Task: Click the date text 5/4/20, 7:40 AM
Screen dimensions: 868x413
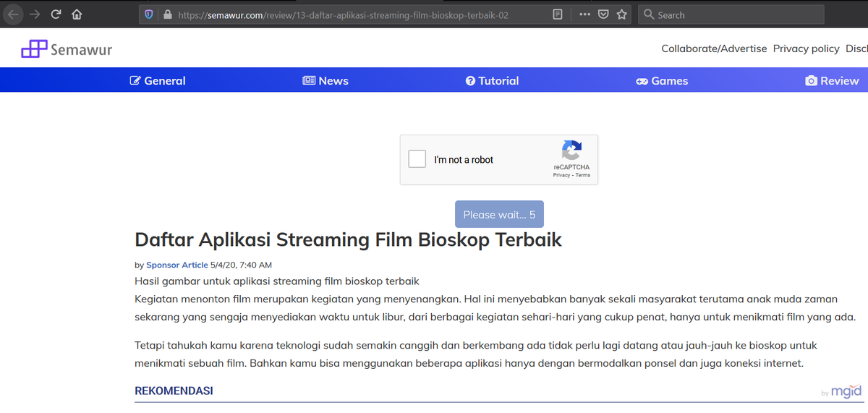Action: click(242, 265)
